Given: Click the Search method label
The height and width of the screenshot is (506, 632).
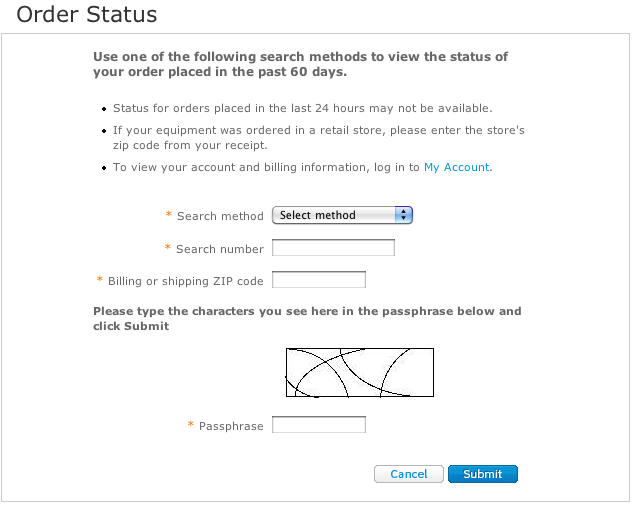Looking at the screenshot, I should tap(220, 216).
